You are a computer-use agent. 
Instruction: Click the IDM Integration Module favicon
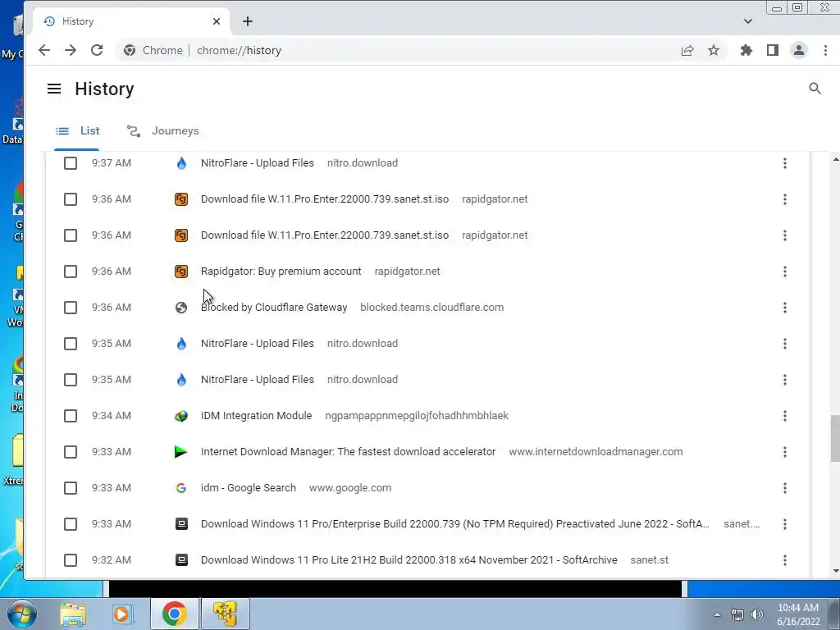pyautogui.click(x=181, y=416)
